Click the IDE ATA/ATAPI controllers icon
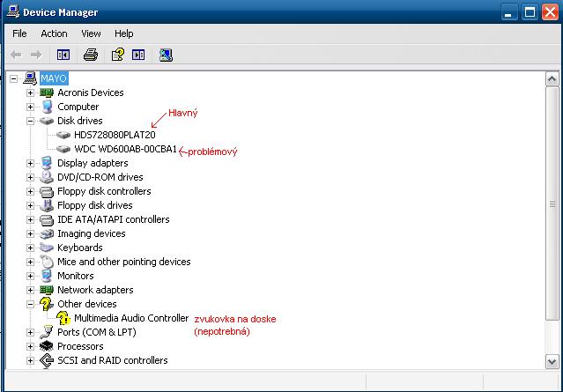This screenshot has width=563, height=392. tap(47, 219)
